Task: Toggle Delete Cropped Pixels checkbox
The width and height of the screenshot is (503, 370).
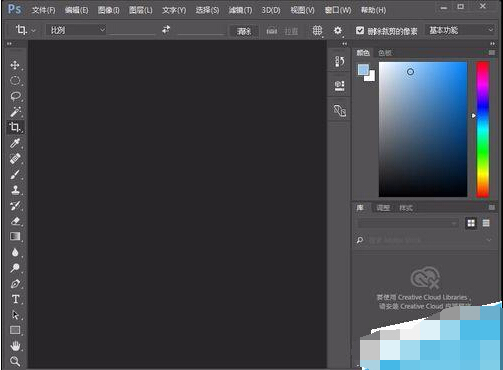Action: pos(360,31)
